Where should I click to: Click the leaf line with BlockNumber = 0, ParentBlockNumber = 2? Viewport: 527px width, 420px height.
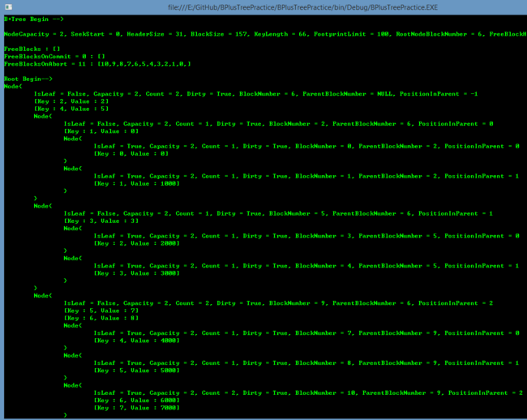click(x=306, y=146)
